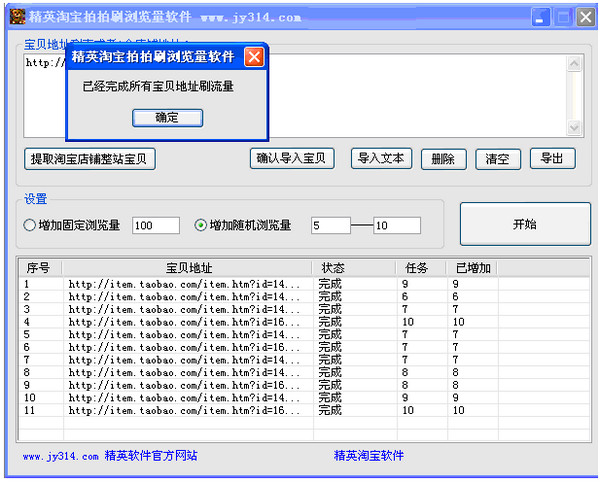The image size is (600, 483).
Task: Click the 清空 button
Action: point(498,159)
